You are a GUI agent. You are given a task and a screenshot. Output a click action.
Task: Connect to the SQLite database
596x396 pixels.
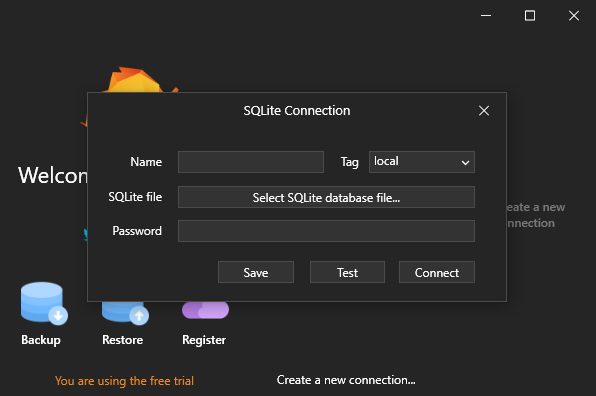pos(437,272)
